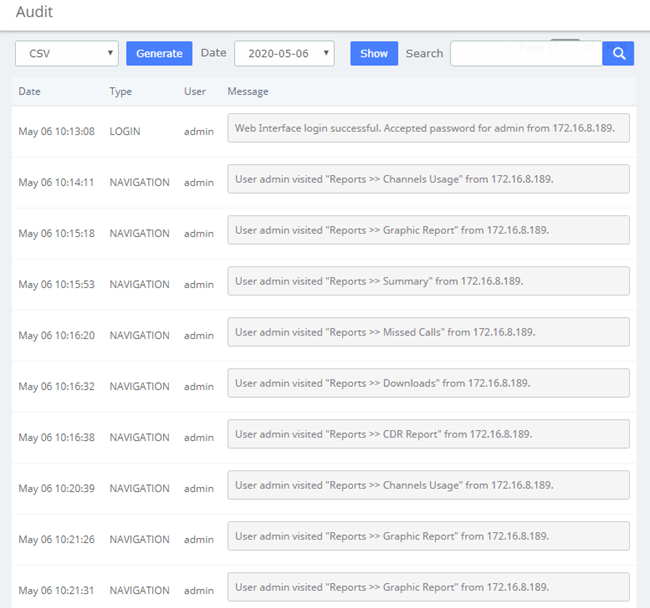Image resolution: width=650 pixels, height=608 pixels.
Task: Click the Date column header
Action: coord(29,91)
